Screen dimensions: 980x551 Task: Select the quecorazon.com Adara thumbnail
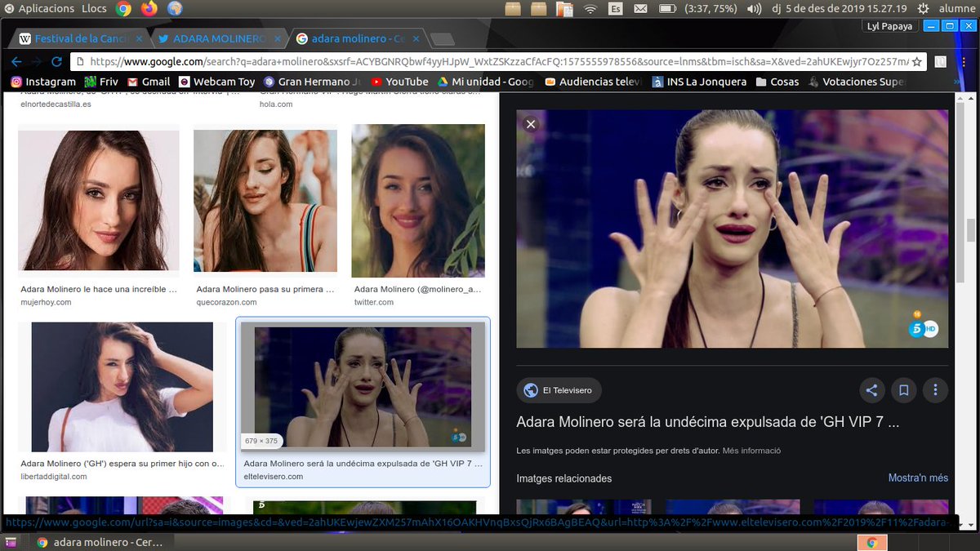tap(265, 201)
